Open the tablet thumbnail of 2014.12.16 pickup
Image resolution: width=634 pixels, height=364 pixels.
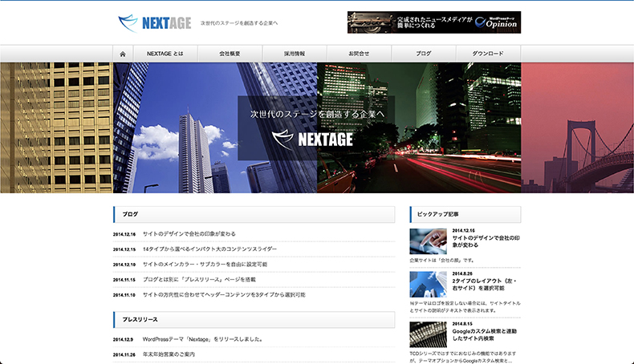click(x=428, y=241)
